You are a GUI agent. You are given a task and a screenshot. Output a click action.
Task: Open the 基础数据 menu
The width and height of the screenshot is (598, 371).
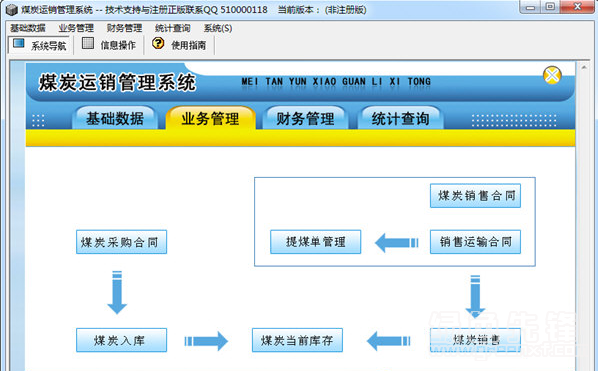[28, 28]
